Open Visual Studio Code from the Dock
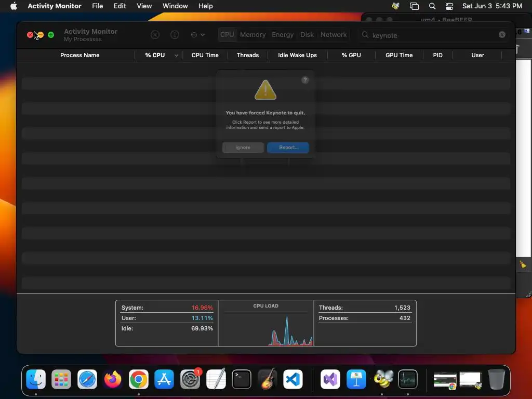 point(293,379)
